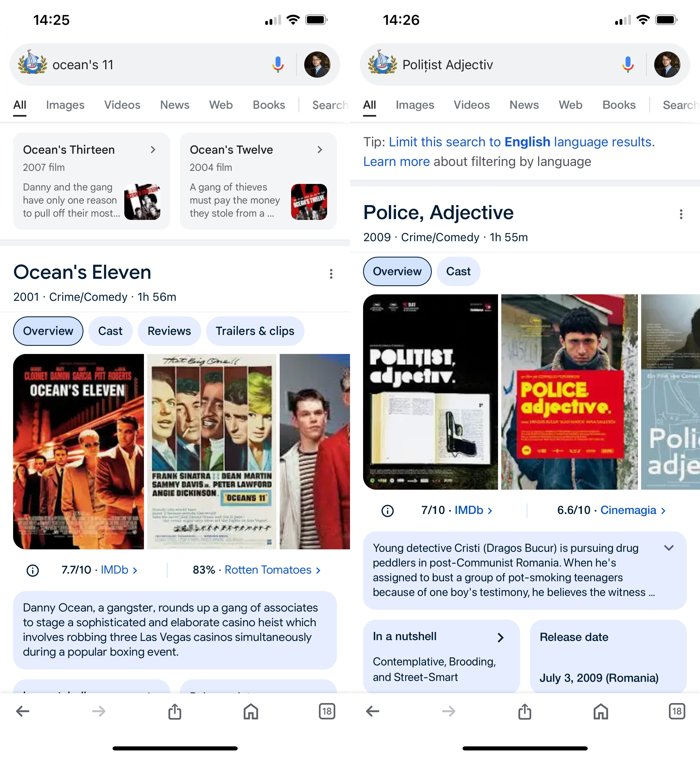The width and height of the screenshot is (700, 757).
Task: Open Rotten Tomatoes 83% link
Action: 273,570
